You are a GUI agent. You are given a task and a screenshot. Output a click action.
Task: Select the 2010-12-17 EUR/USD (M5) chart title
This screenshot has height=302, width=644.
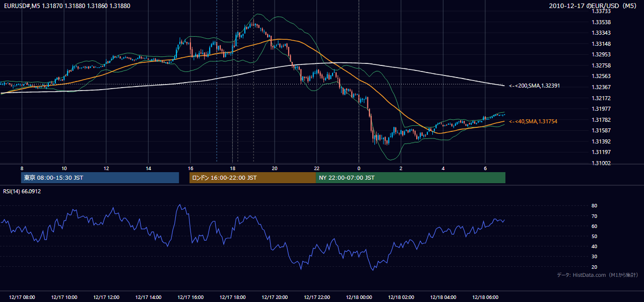pos(593,6)
